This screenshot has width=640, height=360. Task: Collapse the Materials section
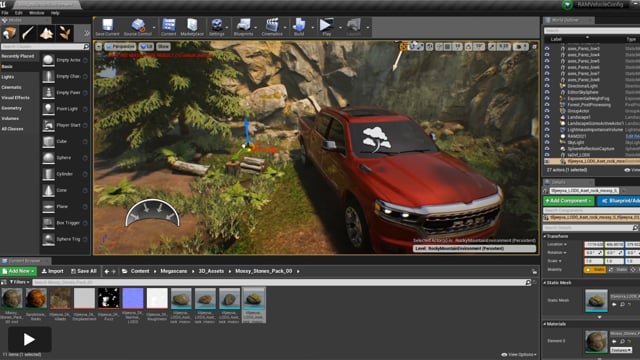[x=545, y=324]
